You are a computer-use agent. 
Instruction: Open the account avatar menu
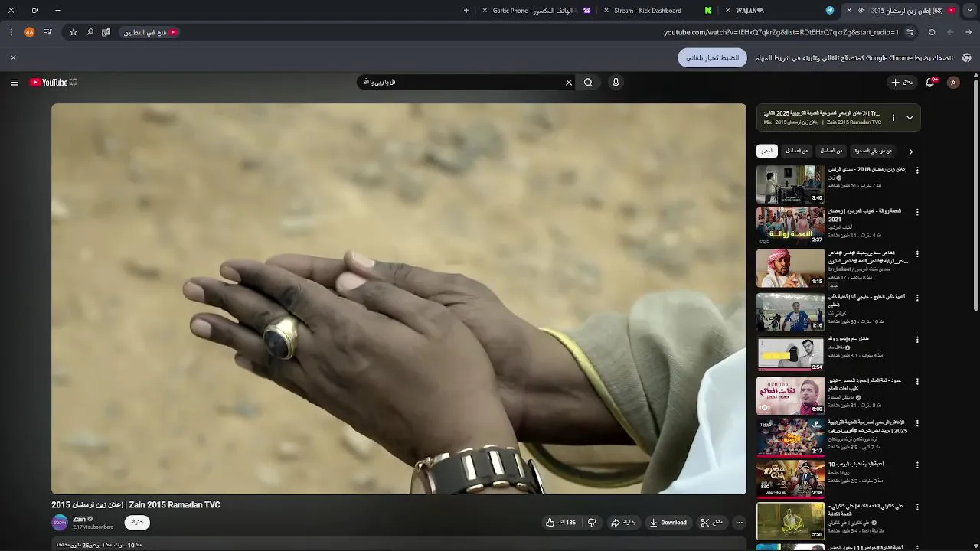click(x=953, y=83)
